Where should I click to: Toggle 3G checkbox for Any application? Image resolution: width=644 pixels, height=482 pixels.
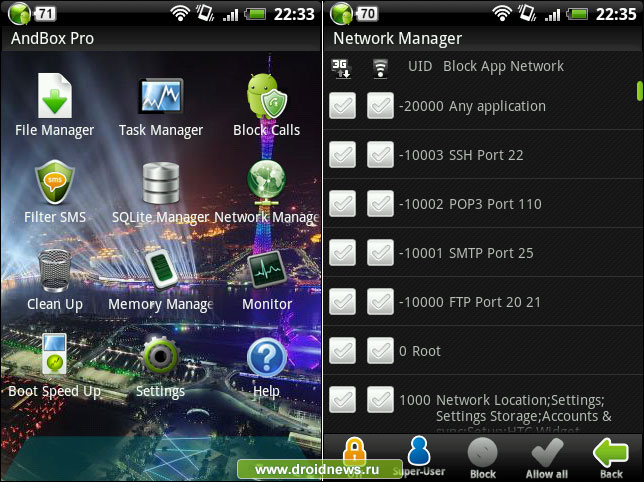click(x=343, y=106)
